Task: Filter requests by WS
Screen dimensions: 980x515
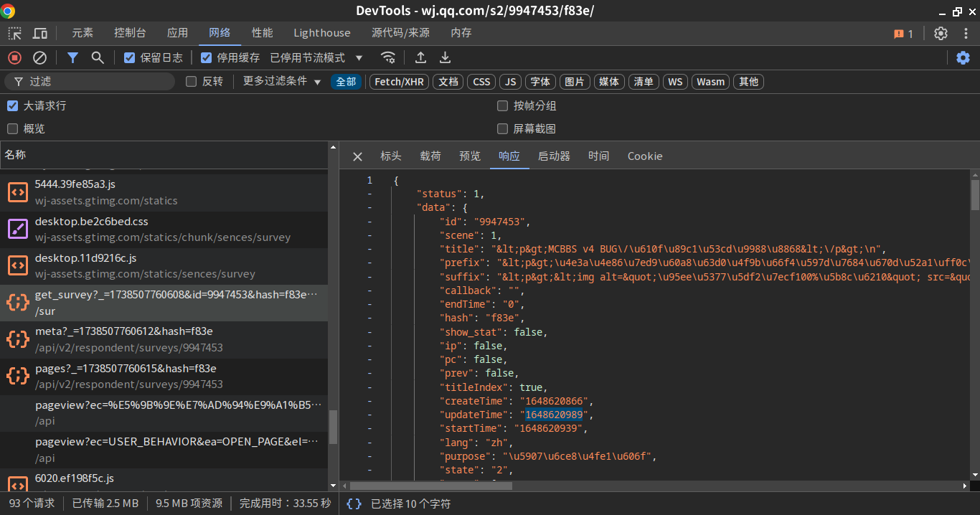Action: tap(675, 82)
